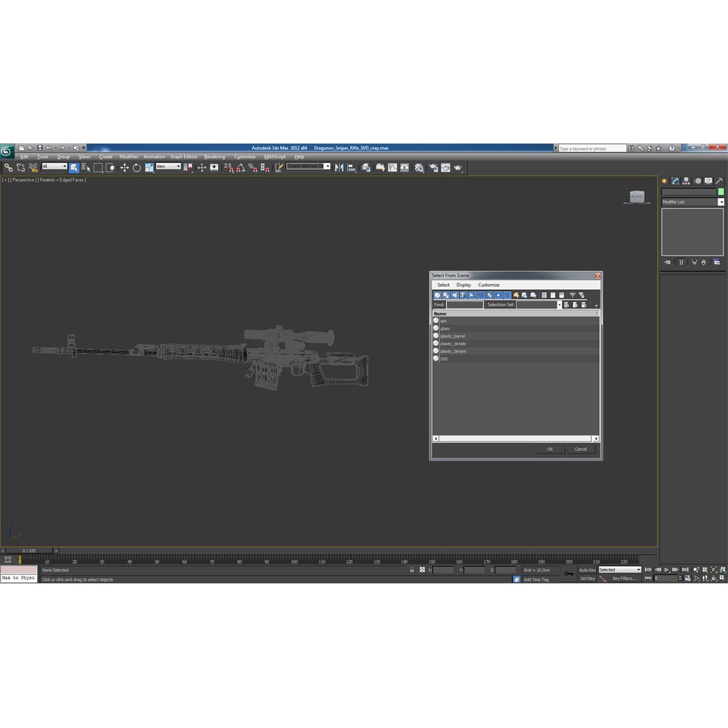Open the Curve Editor

tap(393, 168)
